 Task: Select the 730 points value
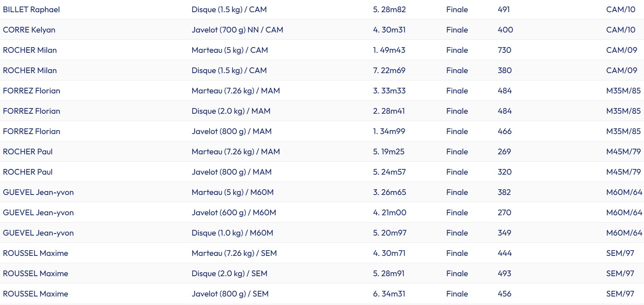[504, 50]
